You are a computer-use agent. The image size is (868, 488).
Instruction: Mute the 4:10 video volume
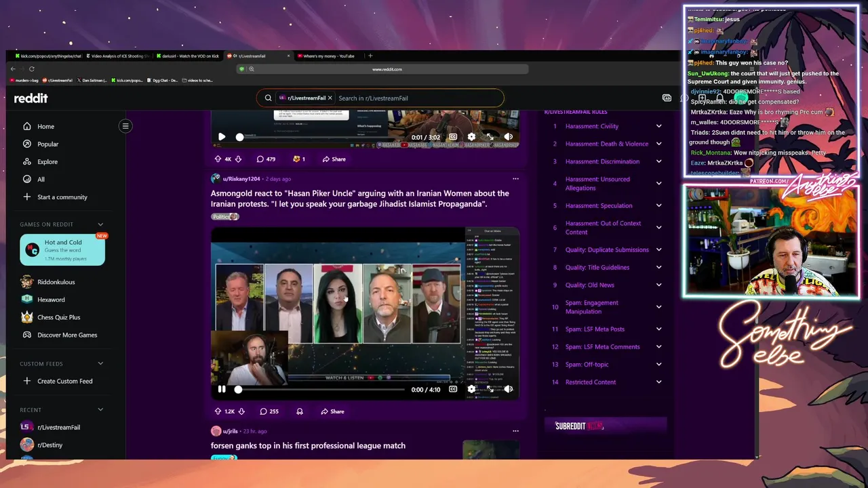coord(509,390)
